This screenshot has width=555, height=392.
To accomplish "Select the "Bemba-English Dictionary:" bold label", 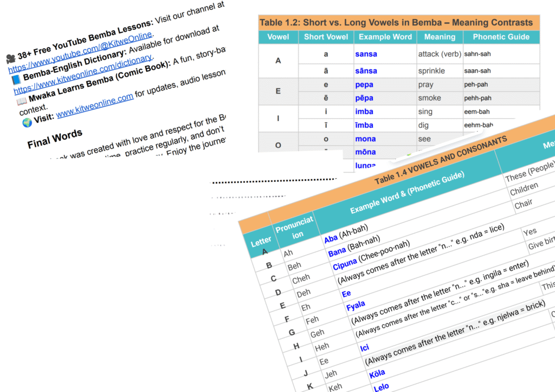I will 75,64.
